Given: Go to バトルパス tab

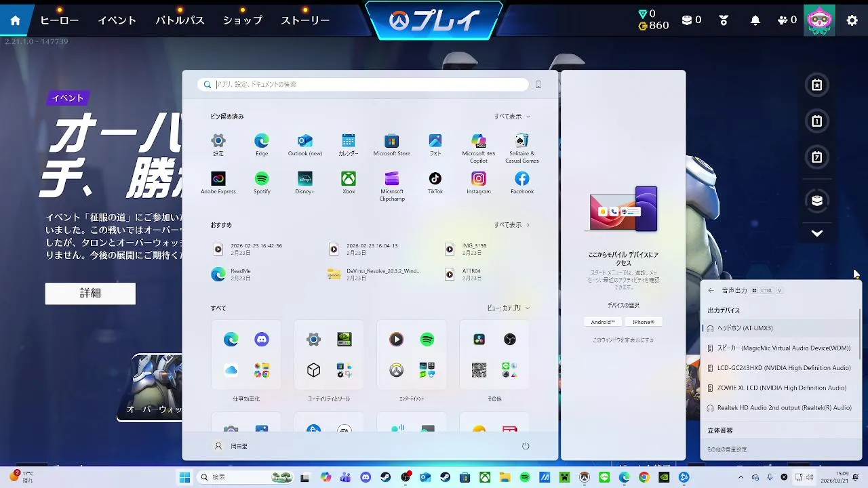Looking at the screenshot, I should [180, 20].
